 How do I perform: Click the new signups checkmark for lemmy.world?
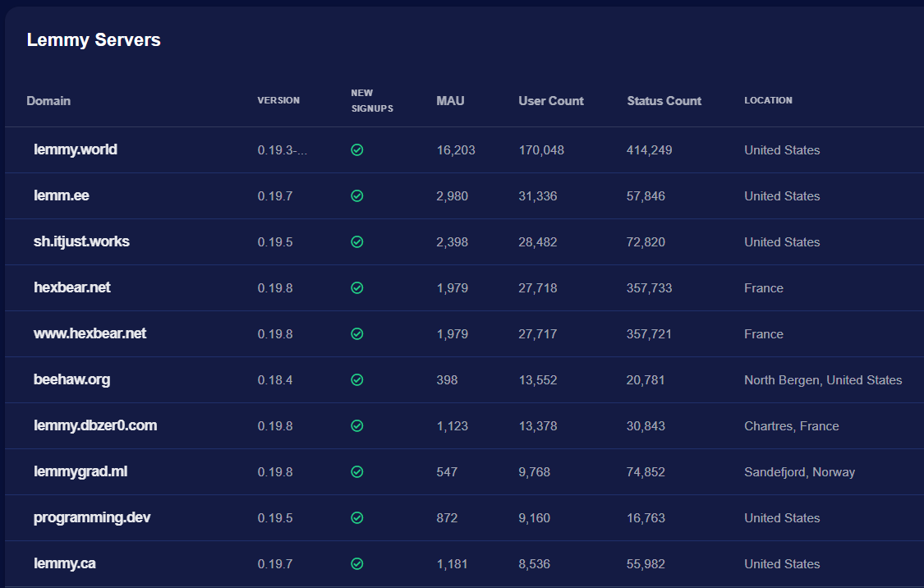pos(357,150)
